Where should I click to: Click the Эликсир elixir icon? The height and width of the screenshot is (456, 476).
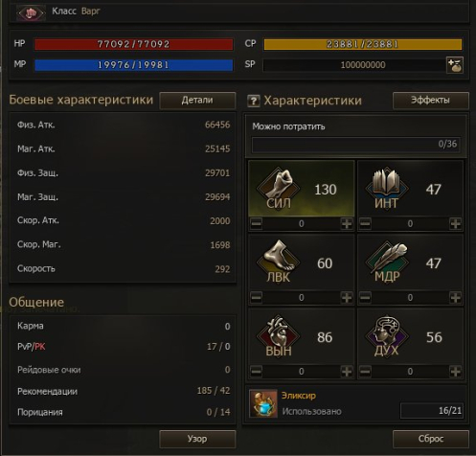click(x=263, y=403)
